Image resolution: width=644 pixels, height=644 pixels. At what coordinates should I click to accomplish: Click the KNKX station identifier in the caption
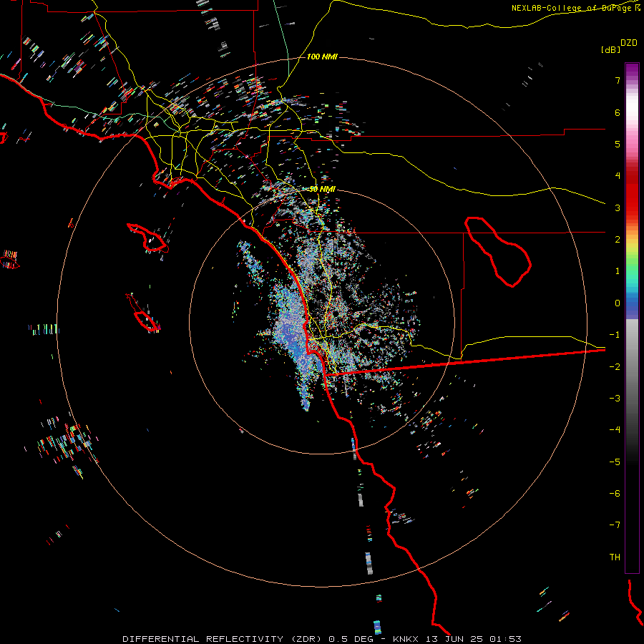click(x=406, y=639)
